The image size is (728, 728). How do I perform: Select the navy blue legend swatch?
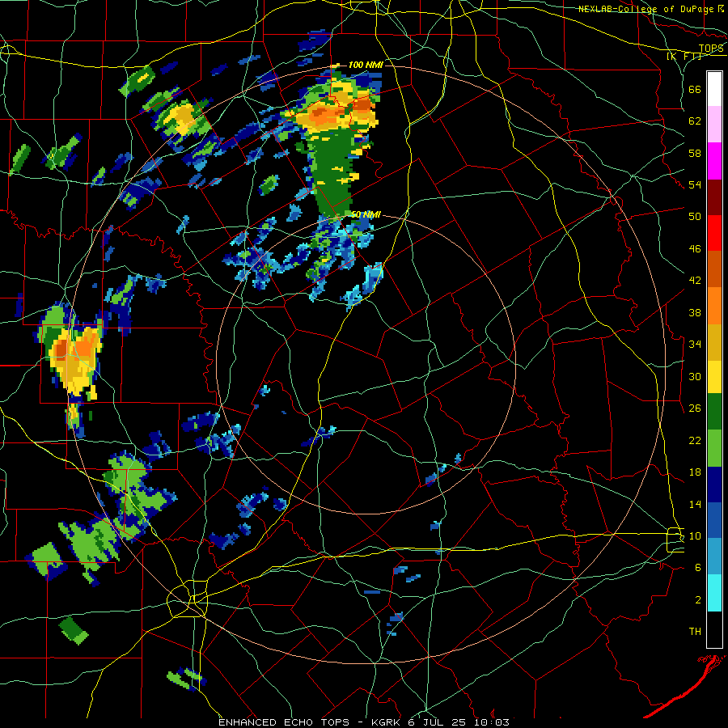[714, 485]
